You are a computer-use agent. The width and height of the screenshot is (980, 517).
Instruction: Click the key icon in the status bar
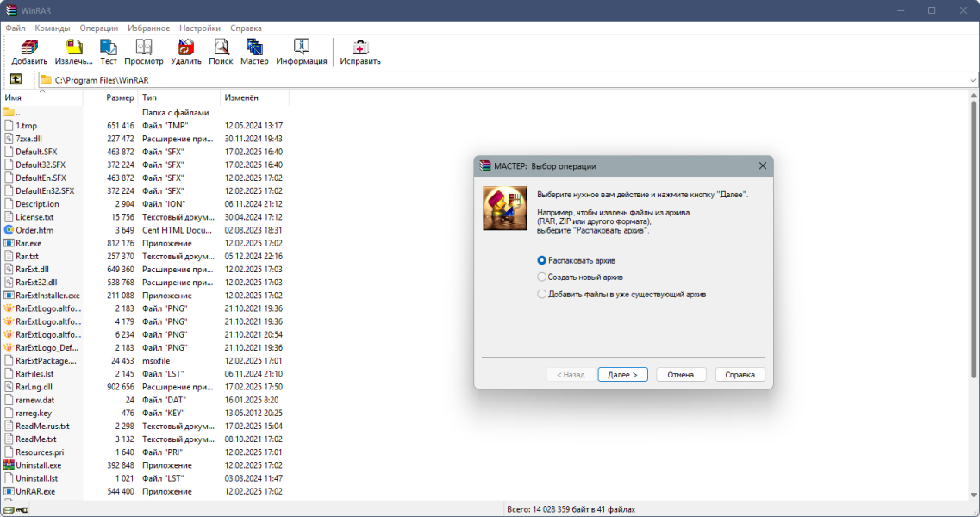[x=22, y=510]
